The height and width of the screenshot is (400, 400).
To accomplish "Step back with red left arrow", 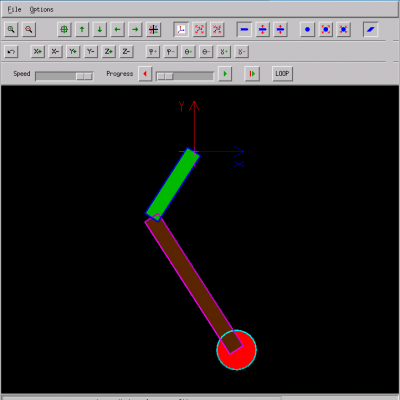I will click(x=145, y=74).
